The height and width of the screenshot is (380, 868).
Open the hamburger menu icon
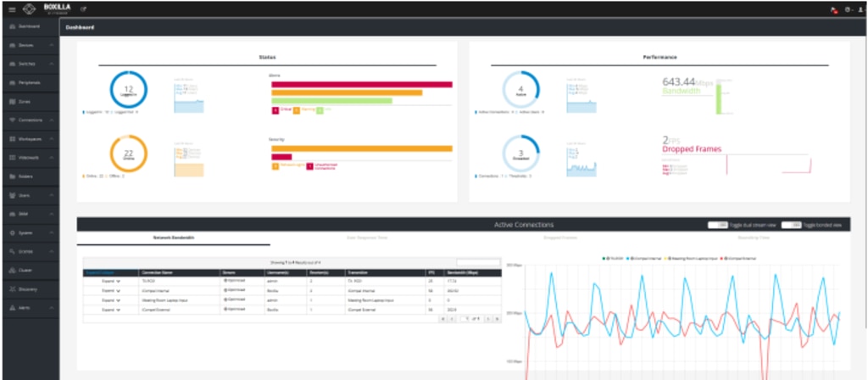click(x=12, y=10)
